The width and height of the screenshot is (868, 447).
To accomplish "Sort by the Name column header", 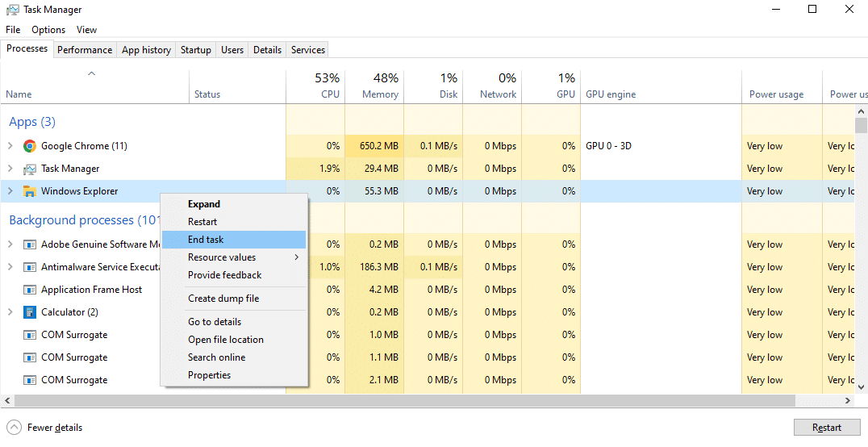I will pos(94,87).
